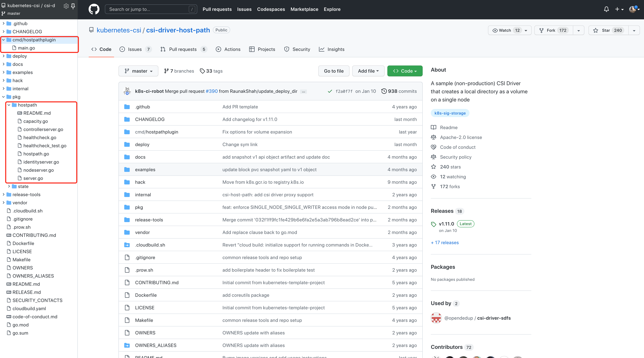The width and height of the screenshot is (644, 358).
Task: Open the kubernetes-csi organization link
Action: tap(119, 30)
